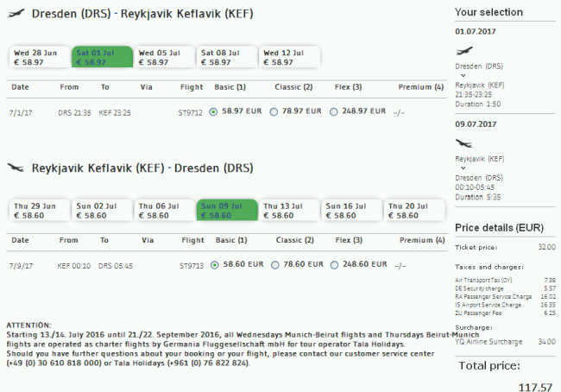Screen dimensions: 561x392
Task: Click the outbound plane icon under 01.07.2017
Action: (x=464, y=51)
